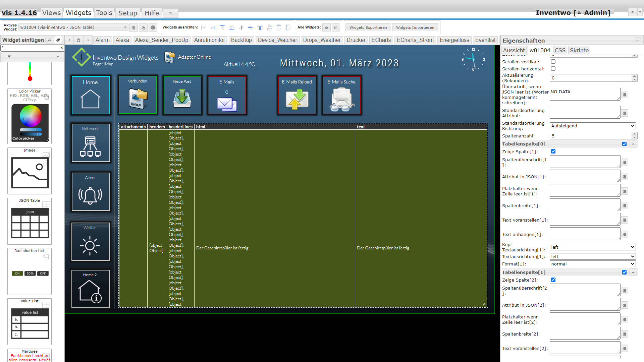This screenshot has height=362, width=644.
Task: Open the Aktives Widget dropdown
Action: point(73,27)
